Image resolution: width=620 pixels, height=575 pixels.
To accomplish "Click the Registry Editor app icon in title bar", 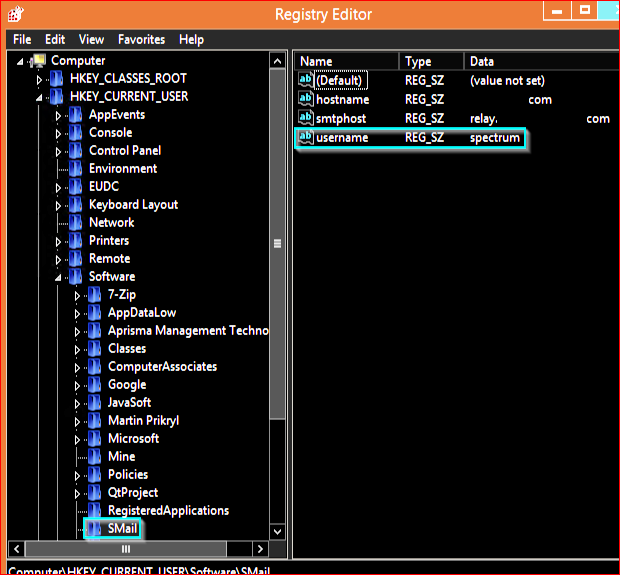I will tap(16, 14).
